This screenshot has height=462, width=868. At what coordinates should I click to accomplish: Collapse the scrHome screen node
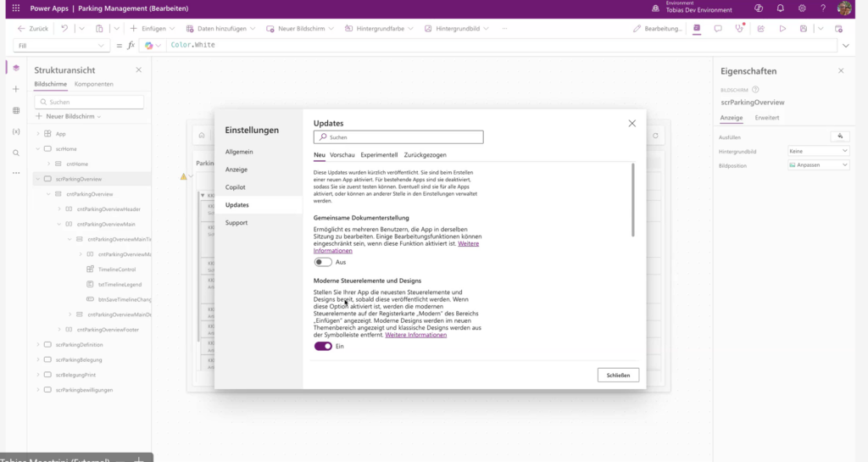coord(38,149)
